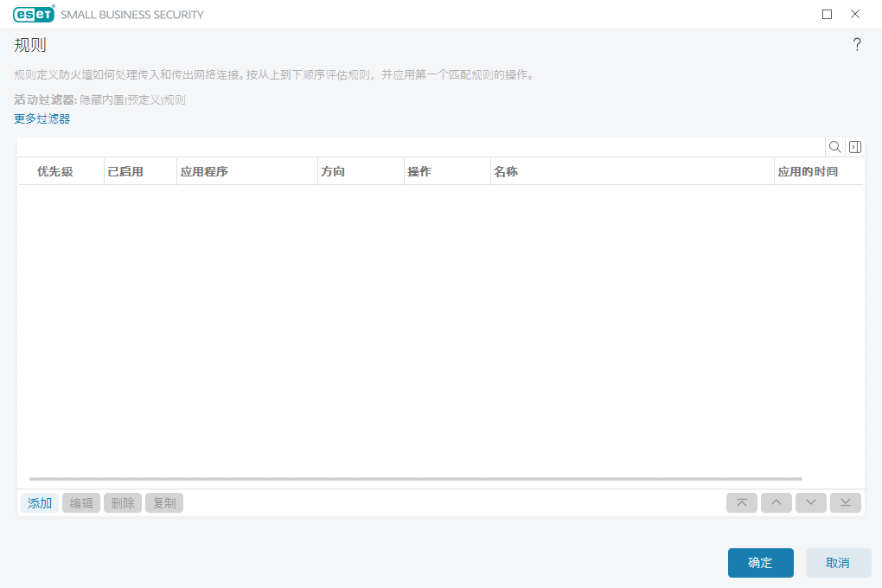Move selected rule to the top
Screen dimensions: 882x588
click(741, 502)
